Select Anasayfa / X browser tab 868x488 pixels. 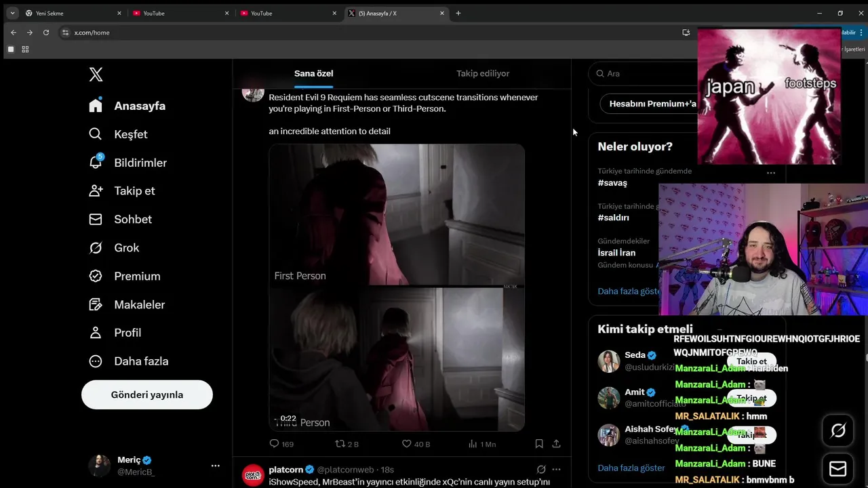click(396, 13)
